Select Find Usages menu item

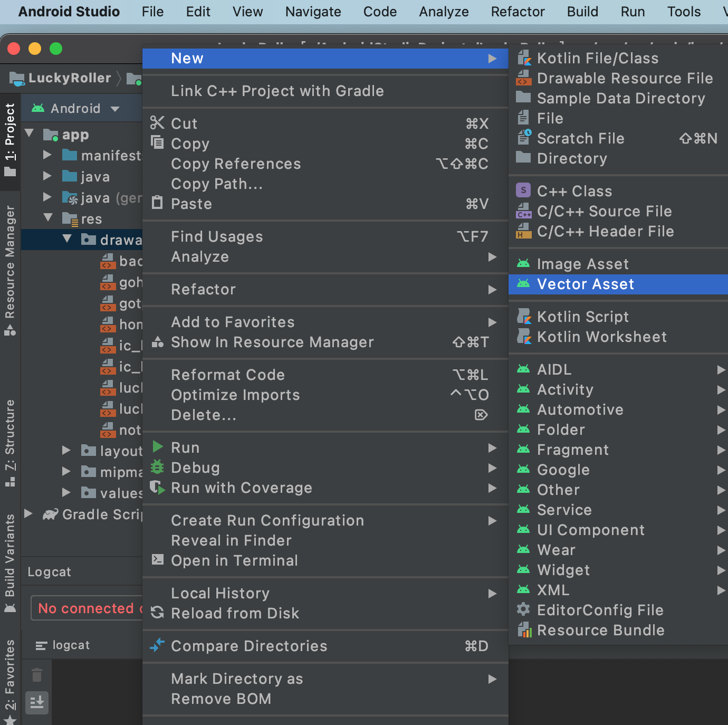(325, 236)
